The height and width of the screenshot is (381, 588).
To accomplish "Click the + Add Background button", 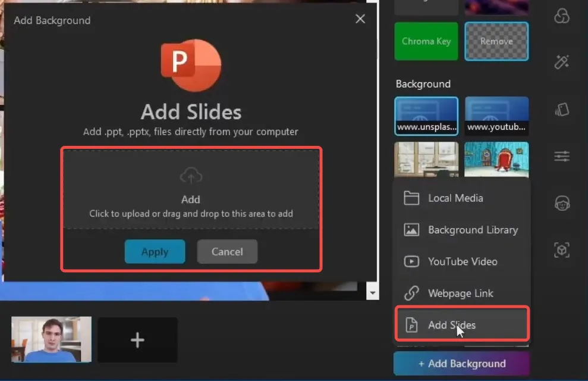I will click(x=461, y=363).
